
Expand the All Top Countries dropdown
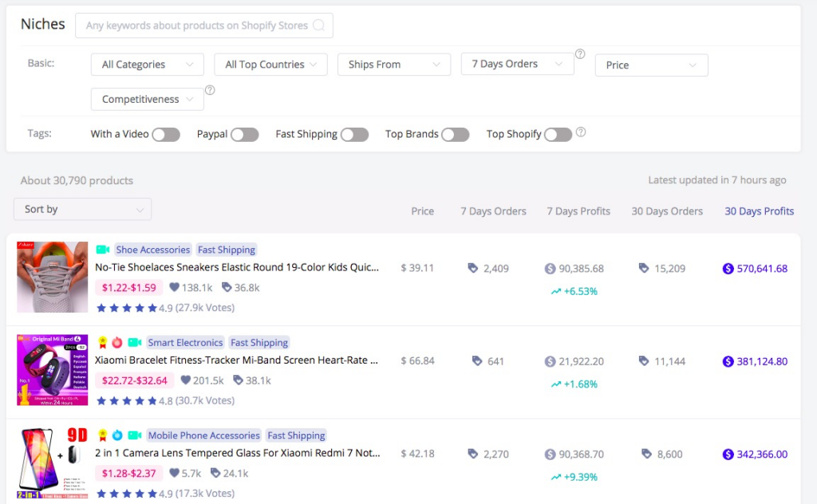click(x=271, y=65)
